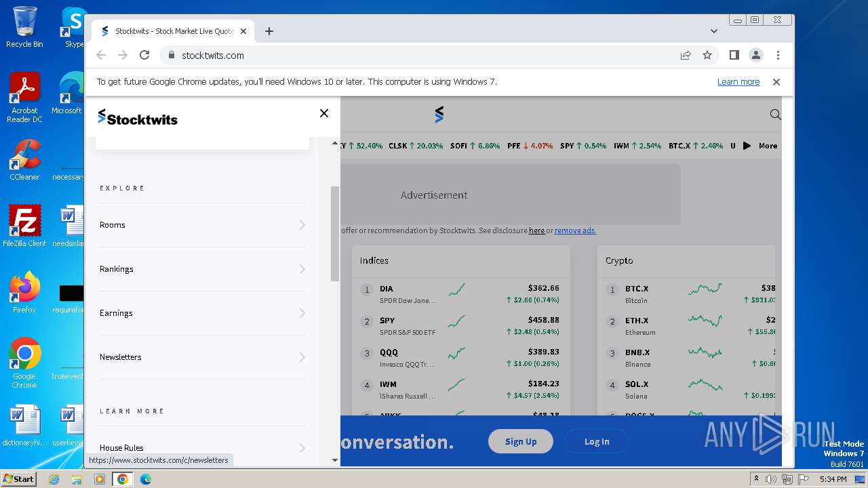The width and height of the screenshot is (868, 488).
Task: Click the 'remove ads.' link
Action: point(575,230)
